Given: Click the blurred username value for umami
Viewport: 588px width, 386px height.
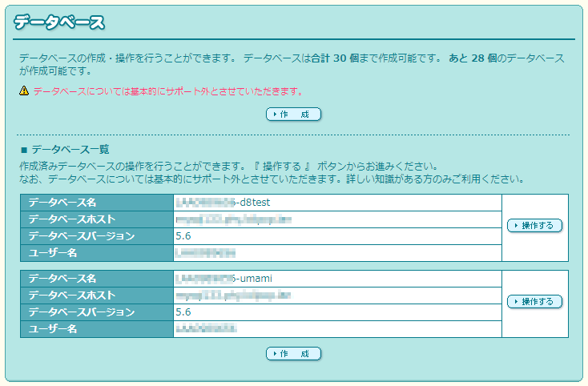Looking at the screenshot, I should (x=206, y=329).
